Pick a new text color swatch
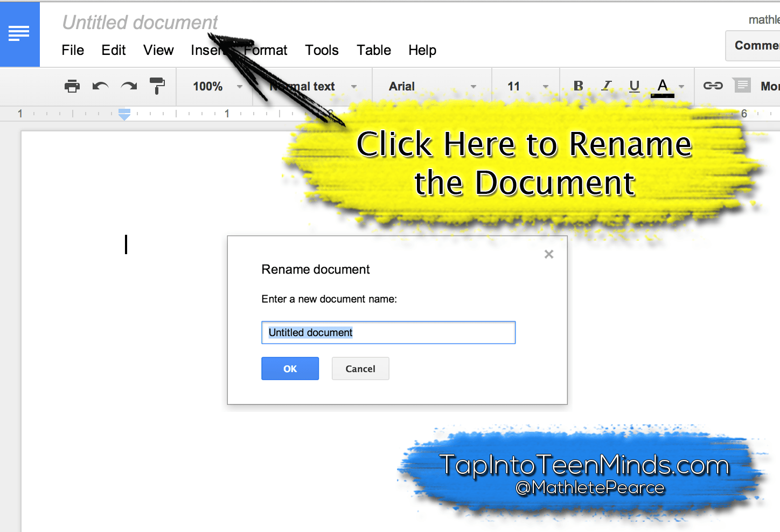780x532 pixels. click(663, 85)
